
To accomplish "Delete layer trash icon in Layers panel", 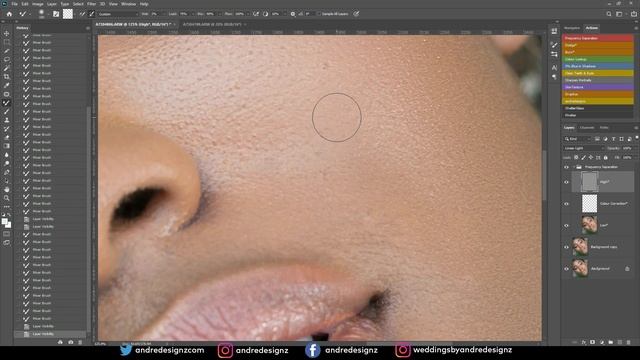I will coord(629,342).
